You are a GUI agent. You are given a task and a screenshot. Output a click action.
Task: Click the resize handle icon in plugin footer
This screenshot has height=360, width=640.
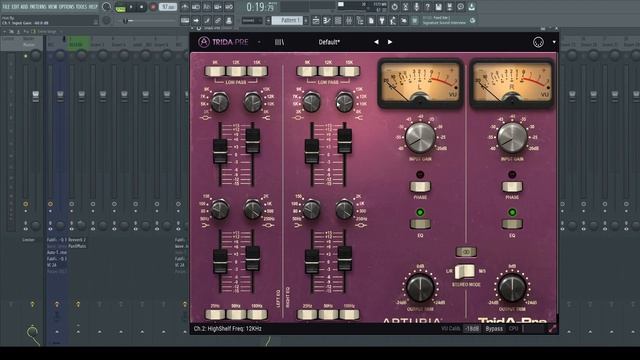pyautogui.click(x=552, y=329)
